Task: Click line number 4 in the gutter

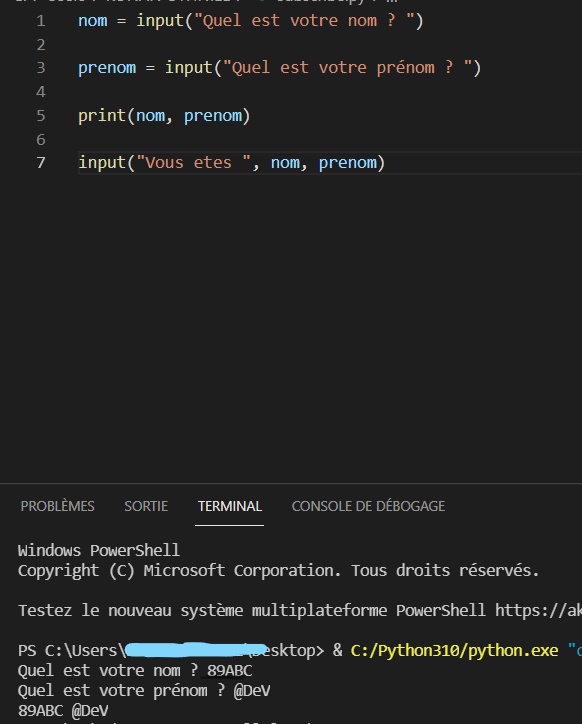Action: click(x=41, y=92)
